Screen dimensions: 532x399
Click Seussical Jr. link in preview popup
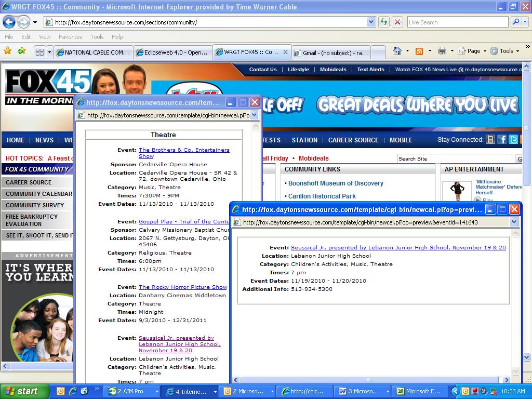tap(398, 248)
